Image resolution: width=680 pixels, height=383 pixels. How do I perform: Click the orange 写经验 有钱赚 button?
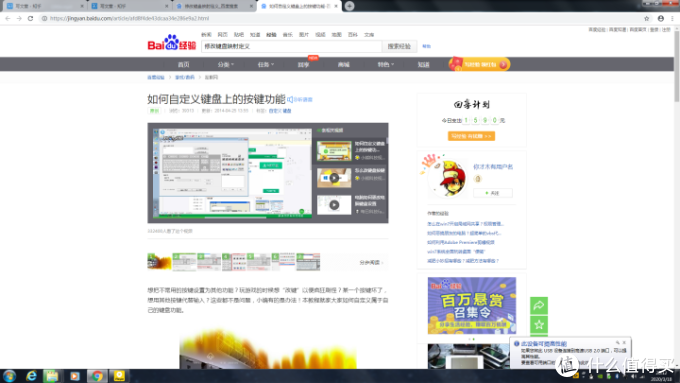tap(471, 136)
